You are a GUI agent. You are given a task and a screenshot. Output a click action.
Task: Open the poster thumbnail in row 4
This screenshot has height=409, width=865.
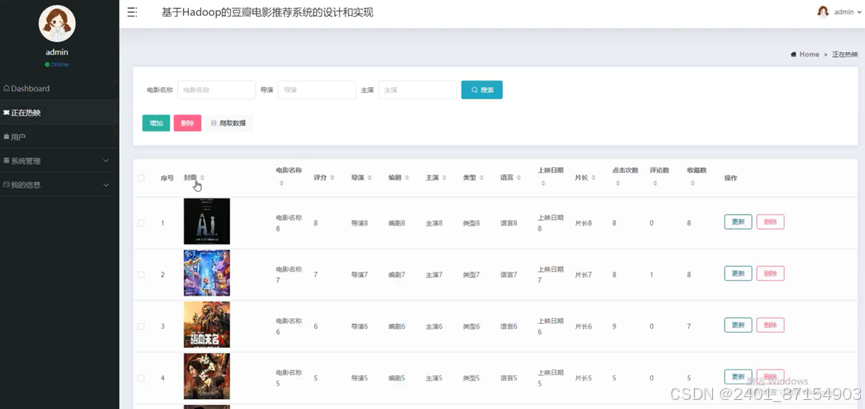207,376
